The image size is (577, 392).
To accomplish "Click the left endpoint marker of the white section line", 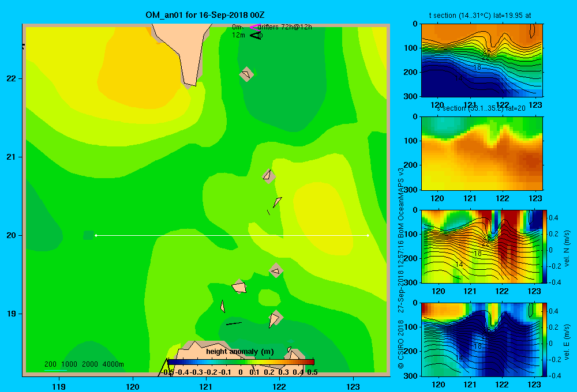I will tap(96, 235).
